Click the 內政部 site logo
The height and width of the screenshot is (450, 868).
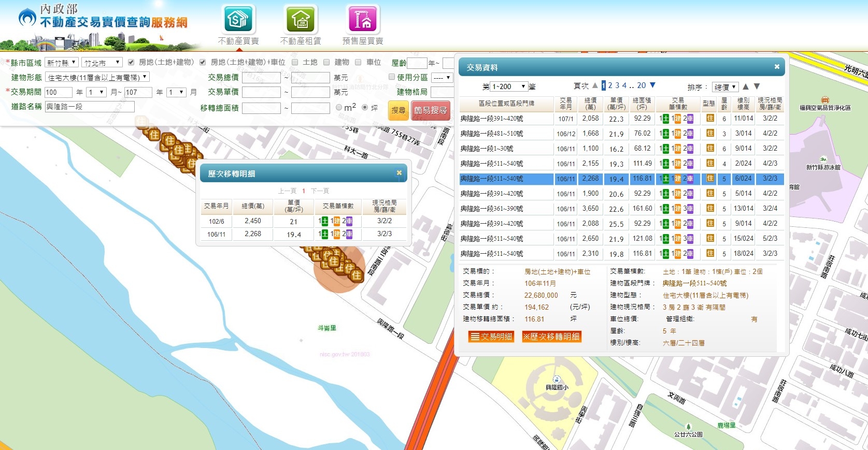[103, 17]
